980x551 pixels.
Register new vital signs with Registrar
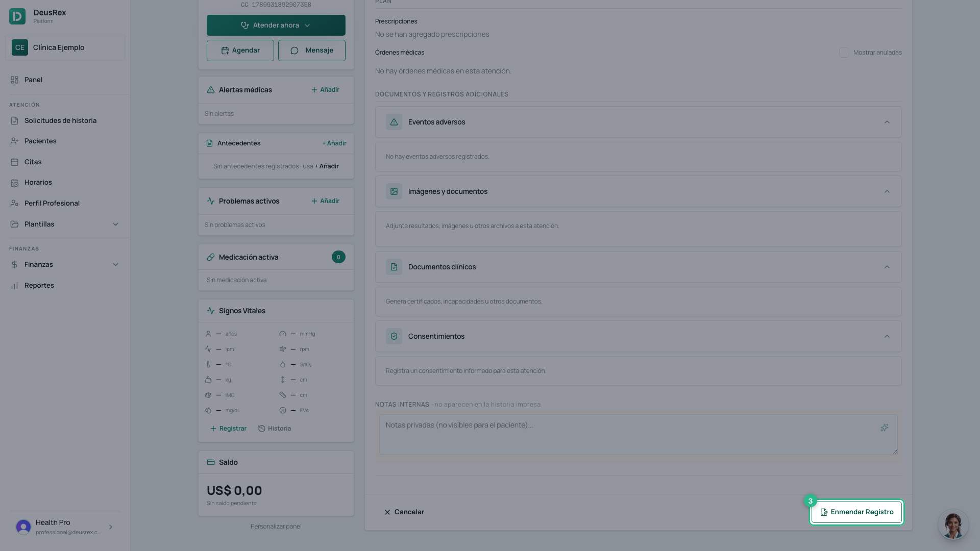(228, 429)
